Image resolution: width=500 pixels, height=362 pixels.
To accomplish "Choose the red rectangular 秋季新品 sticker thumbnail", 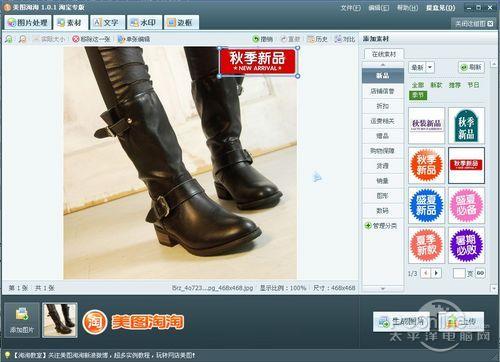I will (466, 165).
